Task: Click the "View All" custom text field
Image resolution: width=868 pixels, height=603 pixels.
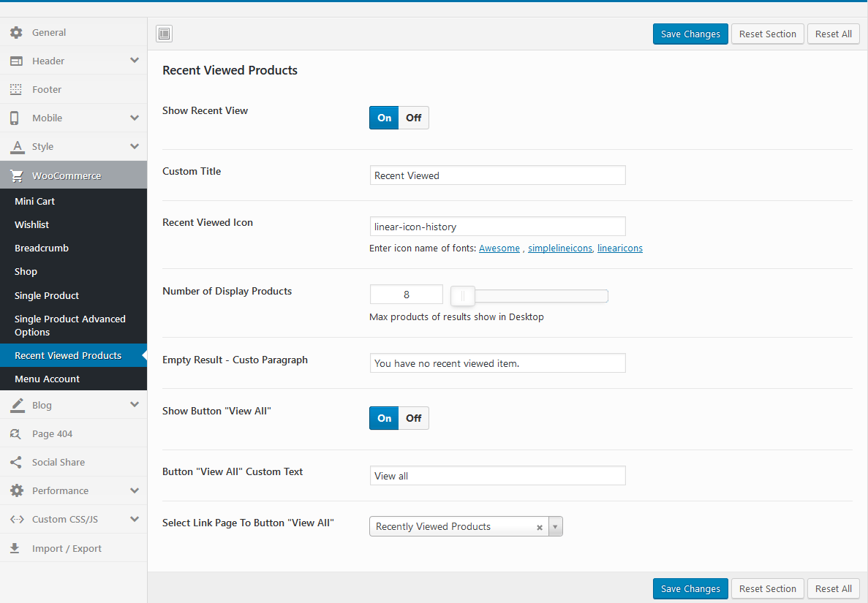Action: pos(498,476)
